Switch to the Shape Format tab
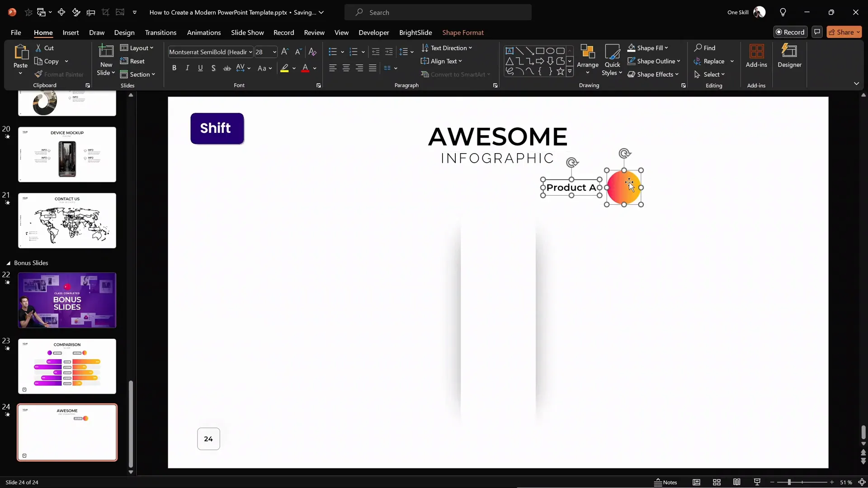This screenshot has width=868, height=488. (463, 33)
